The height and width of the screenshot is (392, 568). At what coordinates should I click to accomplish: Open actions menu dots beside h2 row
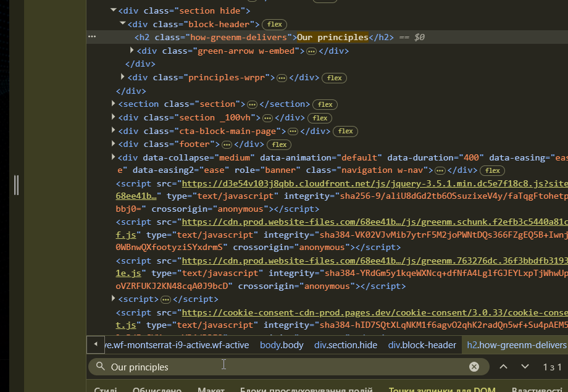92,36
